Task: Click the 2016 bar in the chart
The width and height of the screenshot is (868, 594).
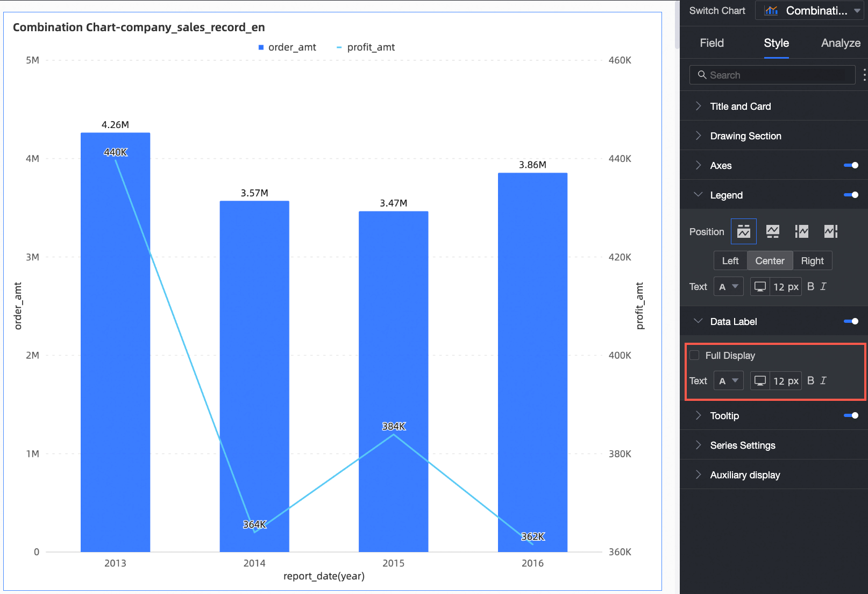Action: (x=532, y=362)
